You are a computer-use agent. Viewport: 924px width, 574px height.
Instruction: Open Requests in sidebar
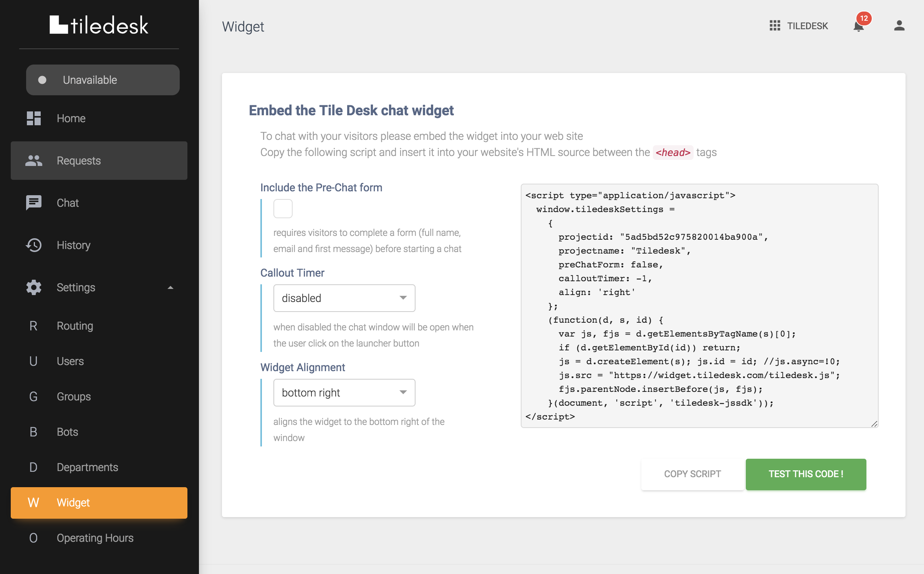coord(99,161)
